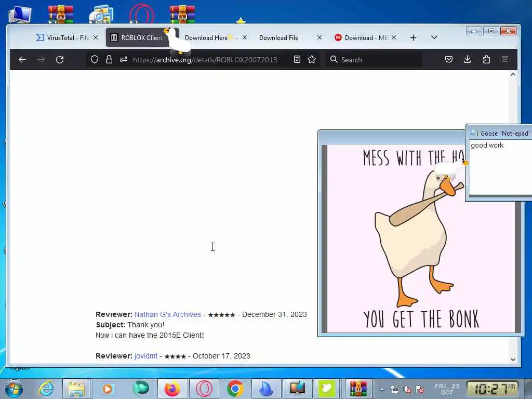Image resolution: width=532 pixels, height=399 pixels.
Task: Open the Firefox hamburger menu
Action: pyautogui.click(x=505, y=59)
